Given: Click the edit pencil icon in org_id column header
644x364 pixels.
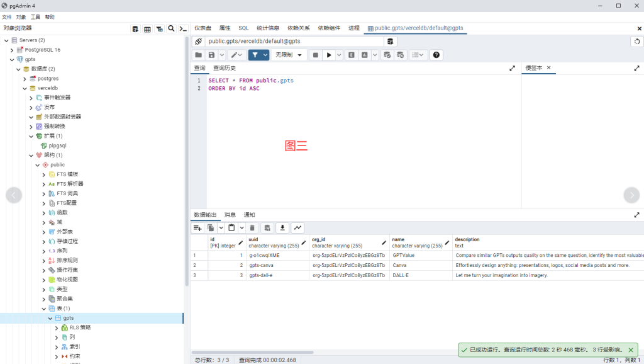Looking at the screenshot, I should [x=384, y=242].
